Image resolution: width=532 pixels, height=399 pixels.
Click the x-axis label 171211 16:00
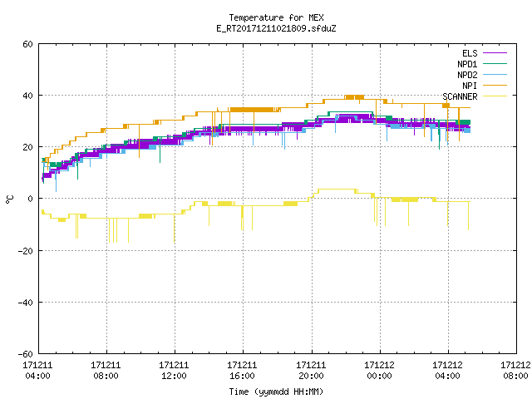click(x=242, y=371)
